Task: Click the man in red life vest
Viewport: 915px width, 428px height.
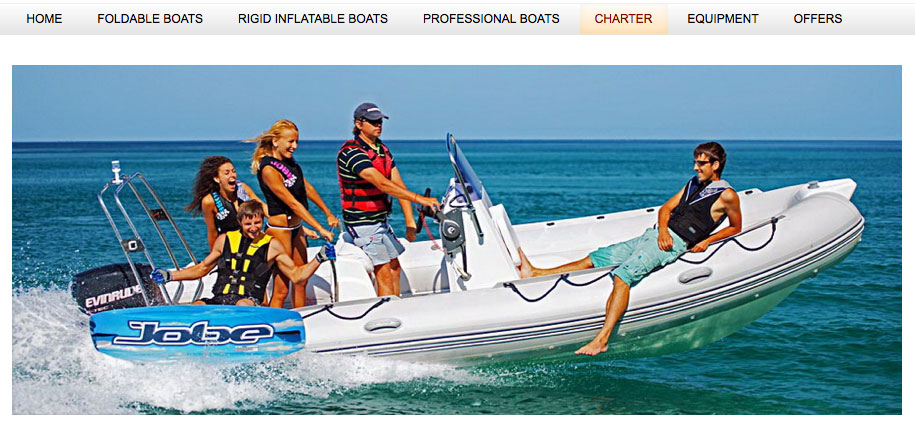Action: click(373, 199)
